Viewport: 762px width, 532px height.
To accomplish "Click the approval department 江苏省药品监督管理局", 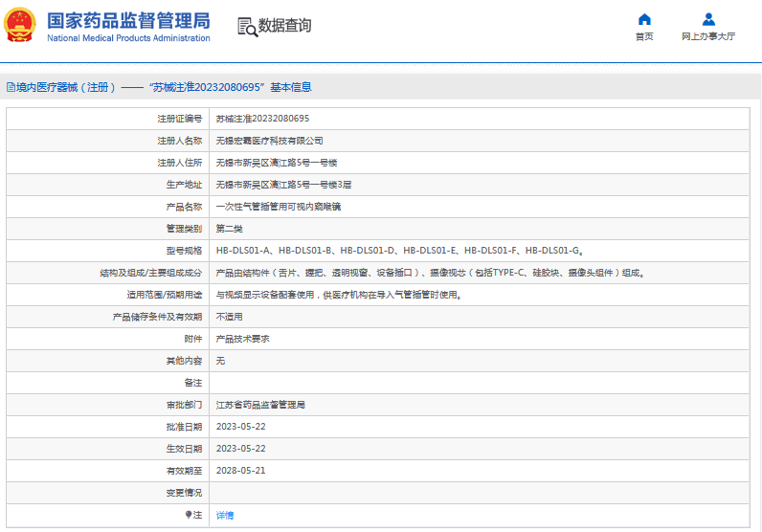I will 260,405.
